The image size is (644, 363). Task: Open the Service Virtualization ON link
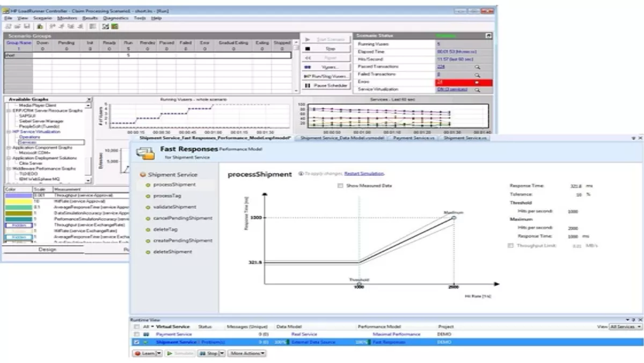click(452, 90)
